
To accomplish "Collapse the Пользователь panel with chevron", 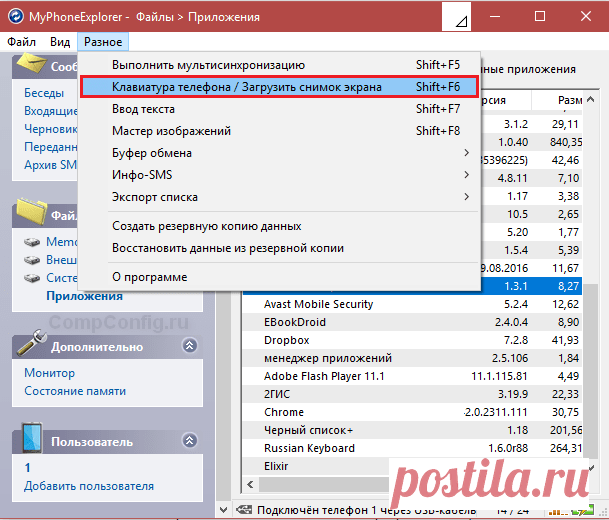I will pos(190,440).
